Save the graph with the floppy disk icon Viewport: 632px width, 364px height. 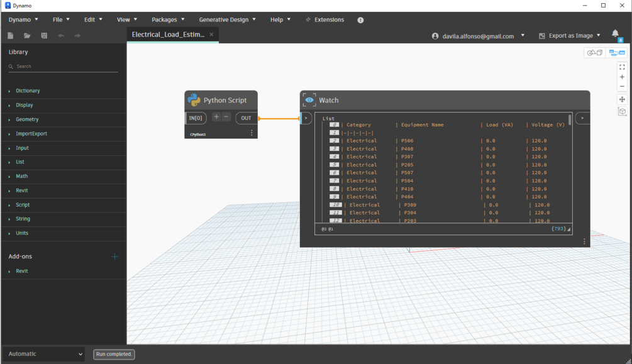(x=44, y=35)
